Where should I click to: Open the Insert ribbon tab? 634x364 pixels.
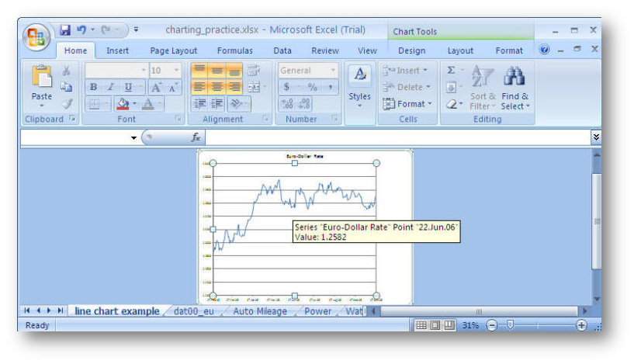118,50
